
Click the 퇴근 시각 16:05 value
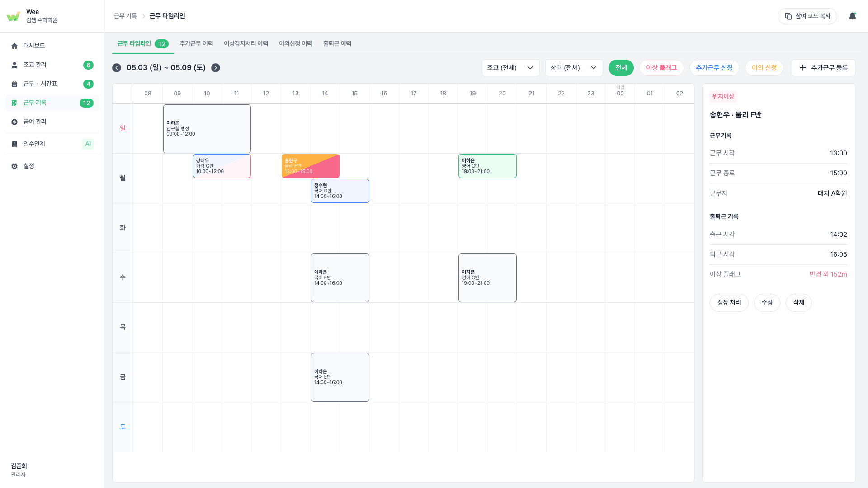(x=839, y=254)
